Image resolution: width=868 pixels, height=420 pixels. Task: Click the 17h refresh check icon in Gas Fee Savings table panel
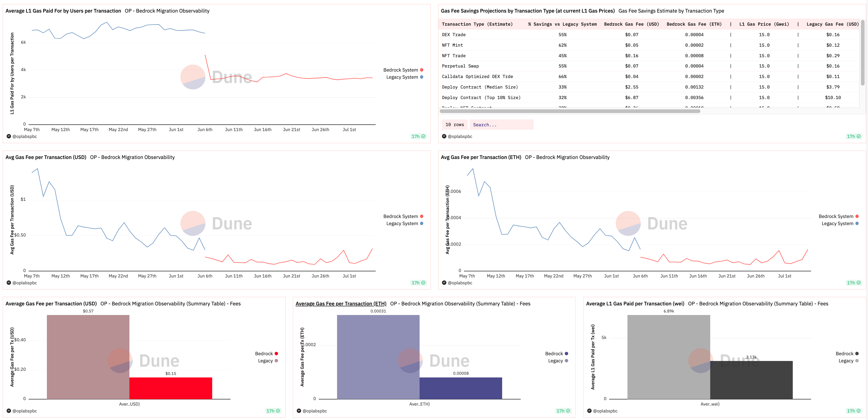[859, 136]
